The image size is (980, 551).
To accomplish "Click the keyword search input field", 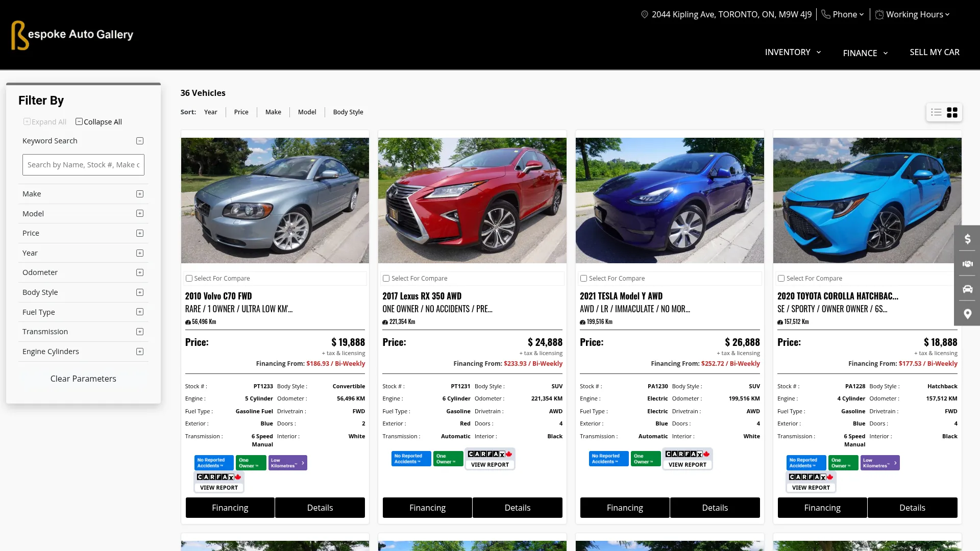I will (x=83, y=165).
